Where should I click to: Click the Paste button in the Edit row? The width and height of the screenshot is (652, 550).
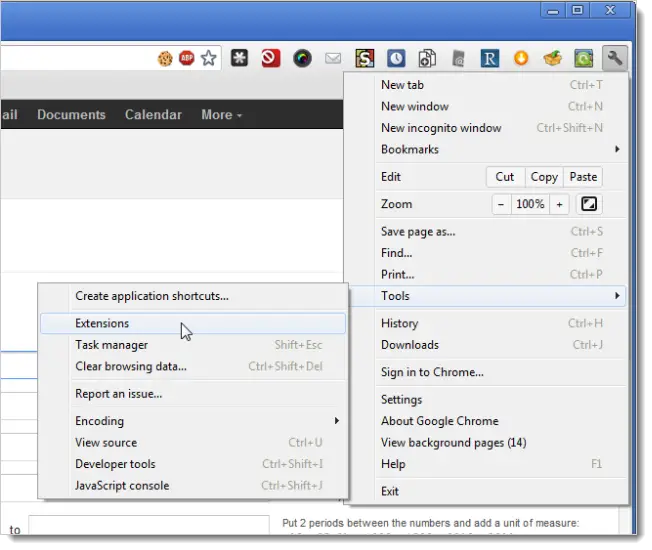(583, 177)
